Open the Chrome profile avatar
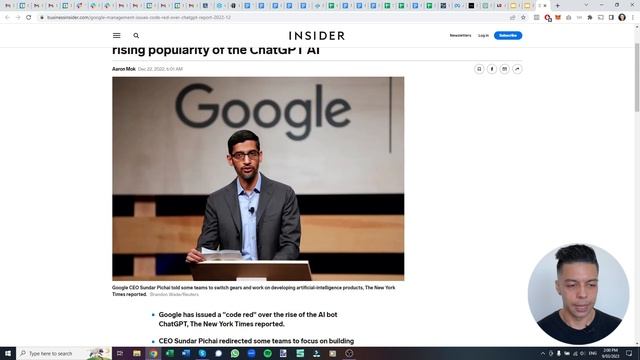The image size is (640, 360). pyautogui.click(x=622, y=18)
